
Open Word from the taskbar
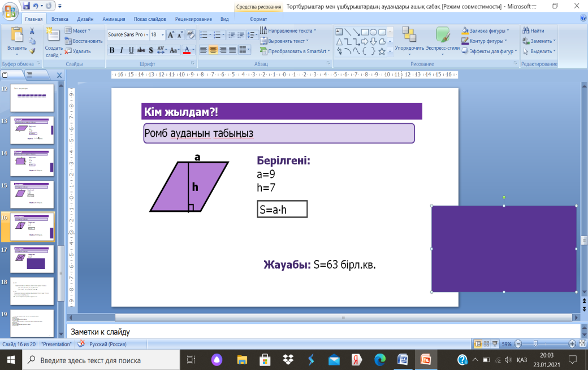point(403,360)
